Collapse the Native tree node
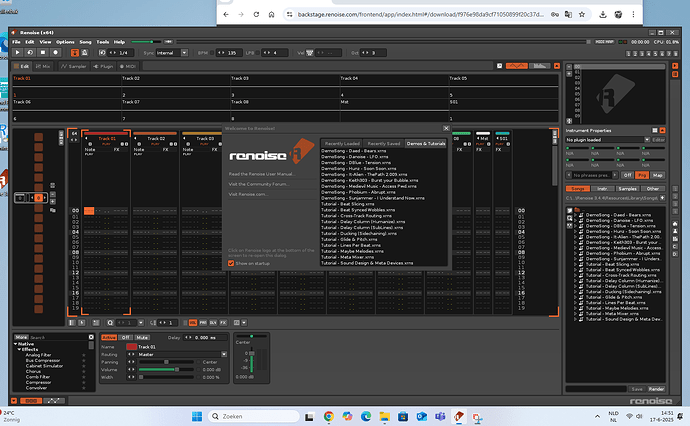The width and height of the screenshot is (690, 426). 16,344
